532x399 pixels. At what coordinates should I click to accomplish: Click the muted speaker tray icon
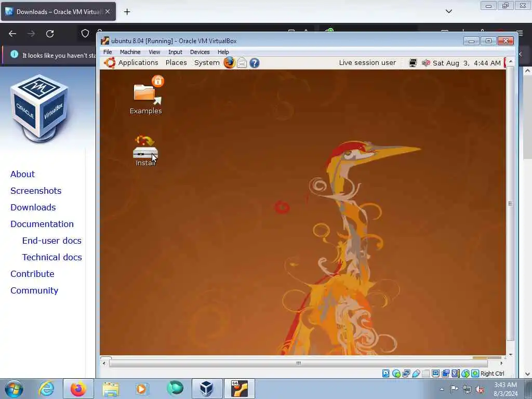coord(480,390)
